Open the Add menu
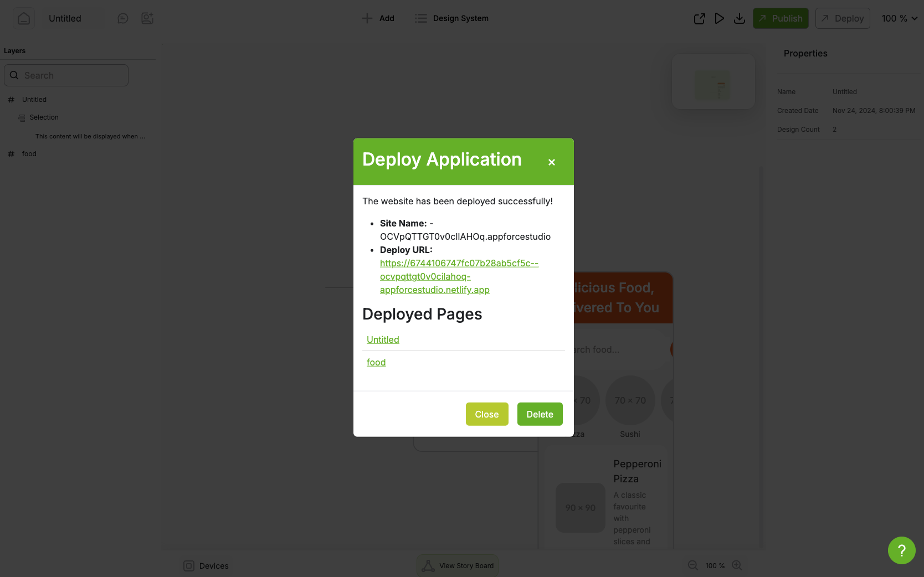This screenshot has height=577, width=924. click(378, 18)
